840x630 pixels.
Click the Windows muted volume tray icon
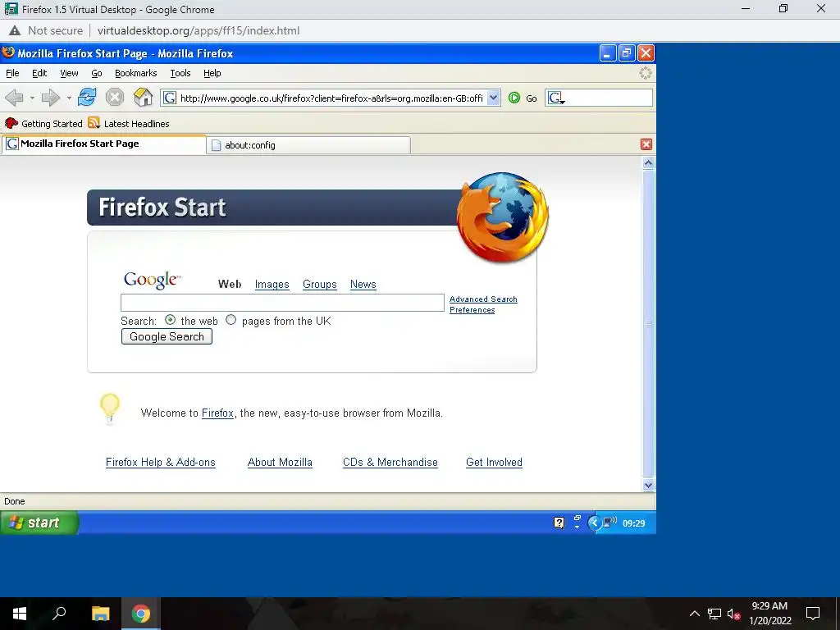click(x=733, y=614)
